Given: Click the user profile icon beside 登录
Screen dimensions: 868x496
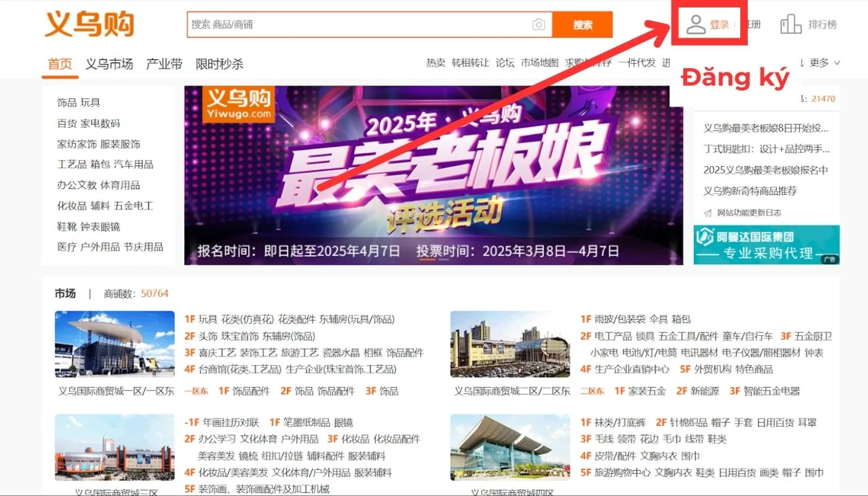Looking at the screenshot, I should click(x=696, y=25).
